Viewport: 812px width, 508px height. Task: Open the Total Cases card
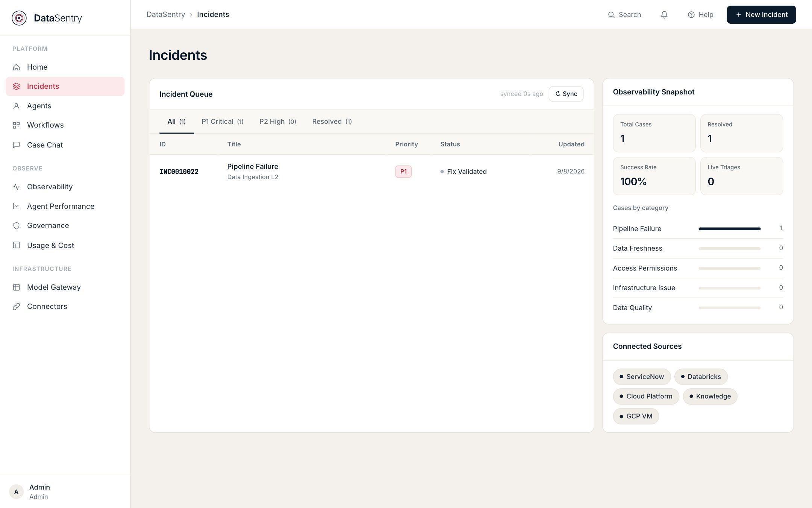click(x=654, y=133)
